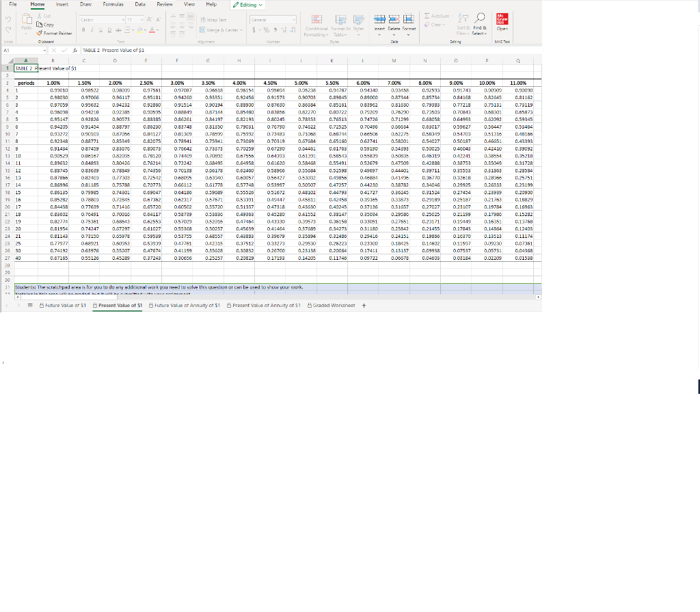Click the AutoSum sigma button
700x612 pixels.
pyautogui.click(x=437, y=16)
